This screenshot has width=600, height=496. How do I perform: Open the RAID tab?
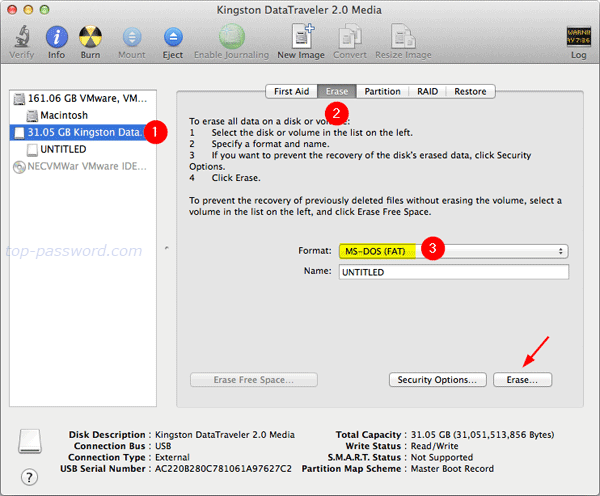coord(427,91)
